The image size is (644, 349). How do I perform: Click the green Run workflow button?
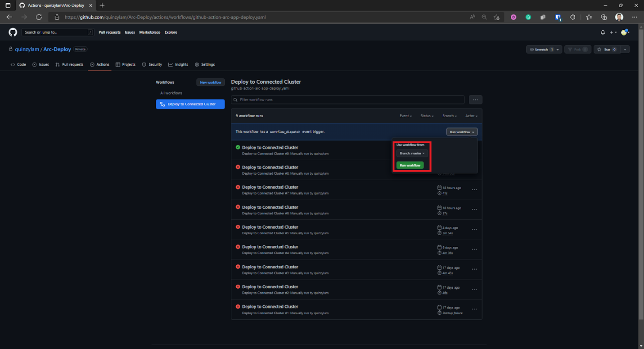(410, 165)
